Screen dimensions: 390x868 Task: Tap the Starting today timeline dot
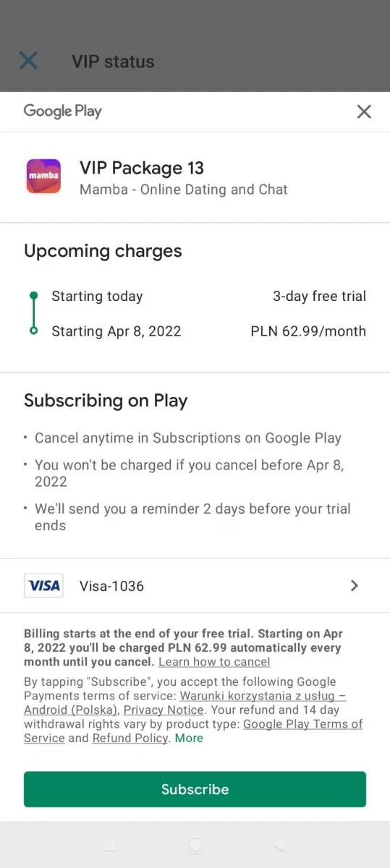click(33, 296)
